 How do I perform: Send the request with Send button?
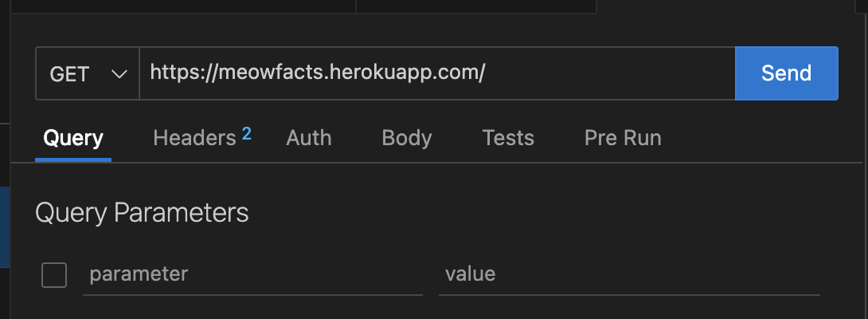(786, 73)
